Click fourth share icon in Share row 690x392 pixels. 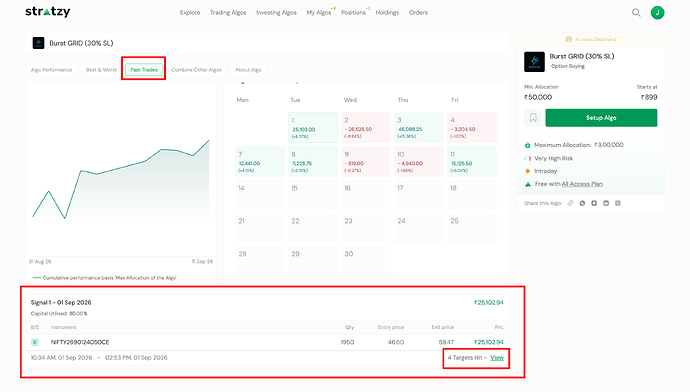tap(606, 203)
